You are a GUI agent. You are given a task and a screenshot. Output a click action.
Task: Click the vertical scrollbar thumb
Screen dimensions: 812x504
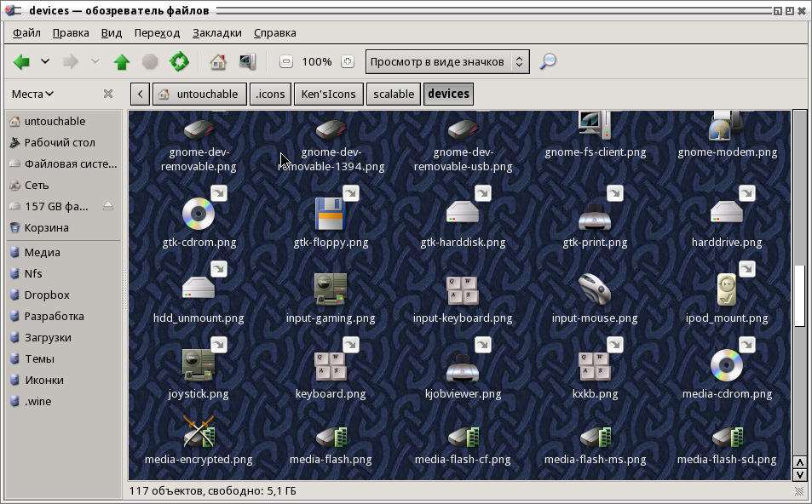click(x=800, y=295)
